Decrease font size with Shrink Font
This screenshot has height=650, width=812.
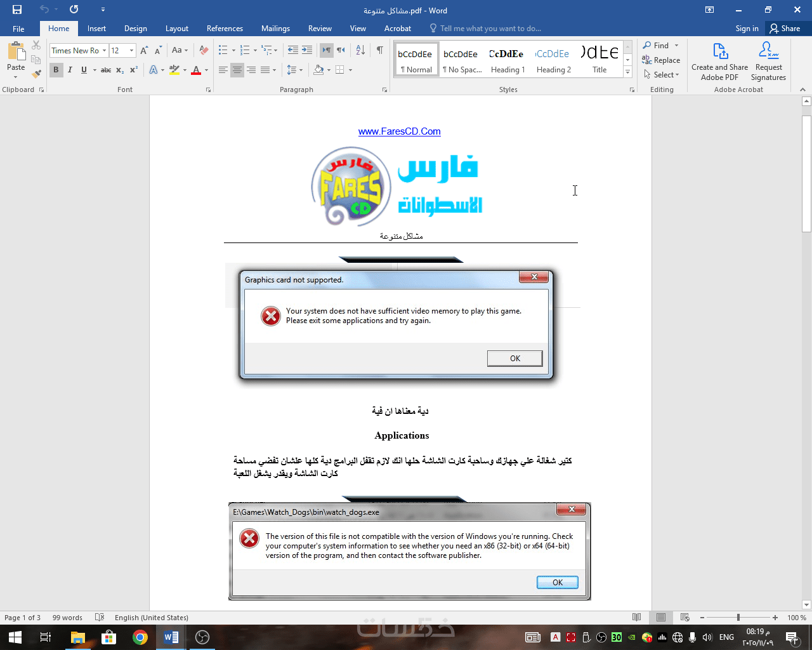click(158, 50)
